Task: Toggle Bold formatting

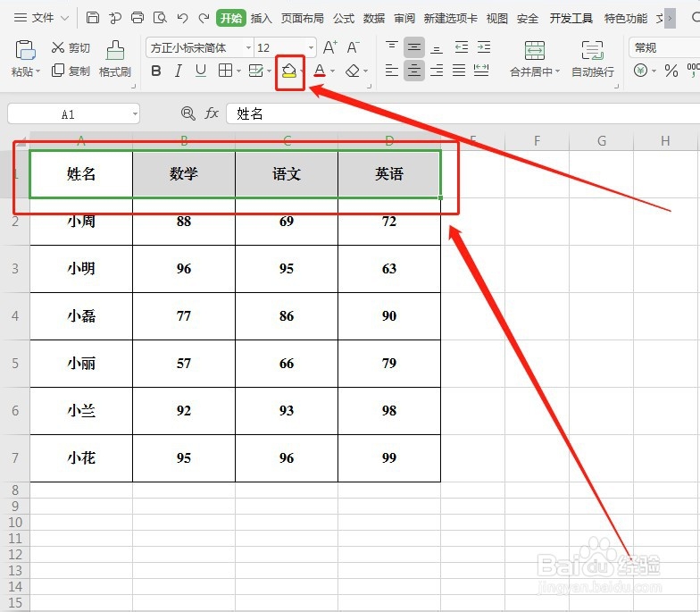Action: coord(155,71)
